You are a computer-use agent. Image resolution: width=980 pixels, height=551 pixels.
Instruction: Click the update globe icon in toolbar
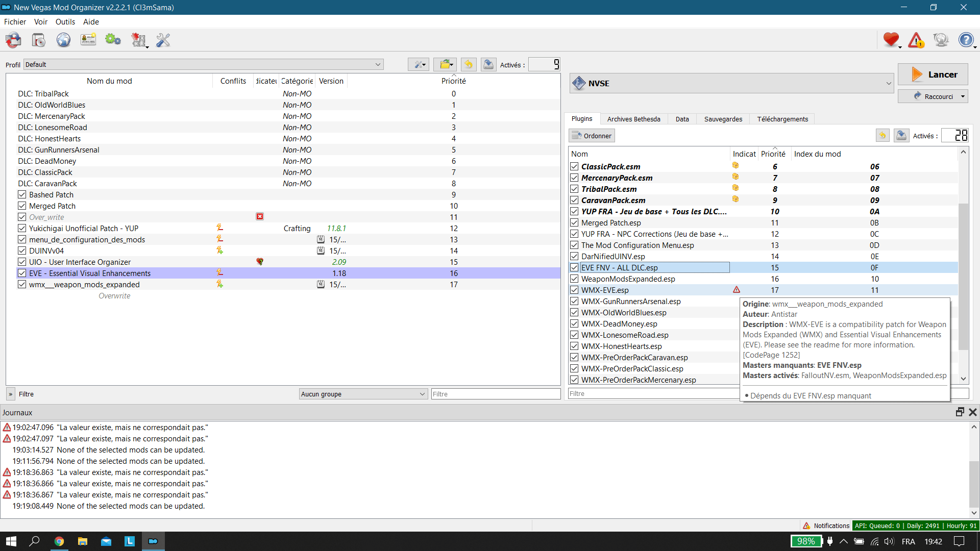tap(941, 40)
